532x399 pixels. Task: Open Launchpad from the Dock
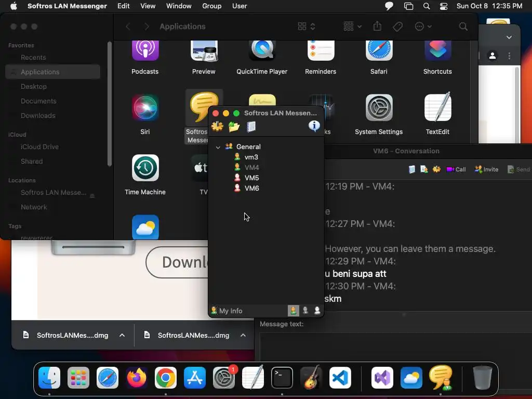[x=78, y=378]
